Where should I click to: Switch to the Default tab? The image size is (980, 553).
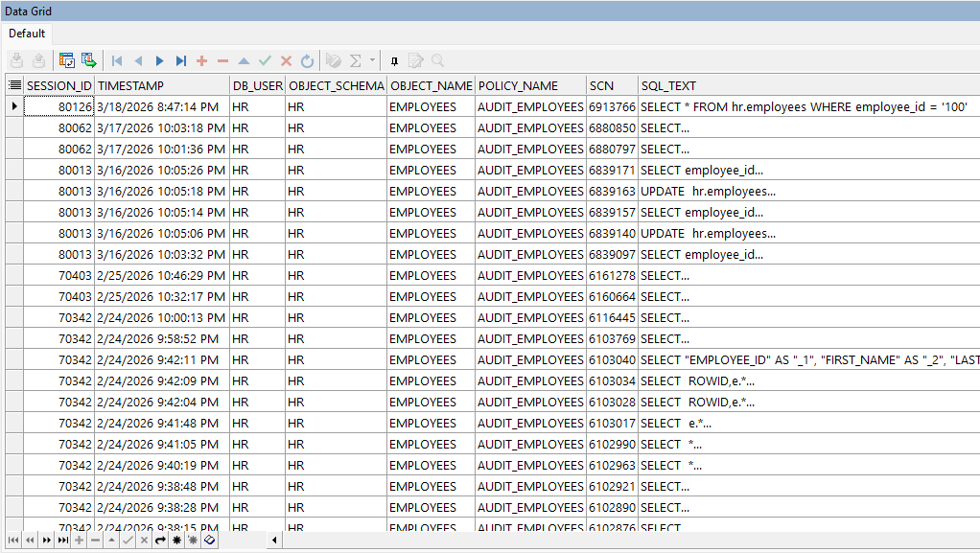coord(27,34)
